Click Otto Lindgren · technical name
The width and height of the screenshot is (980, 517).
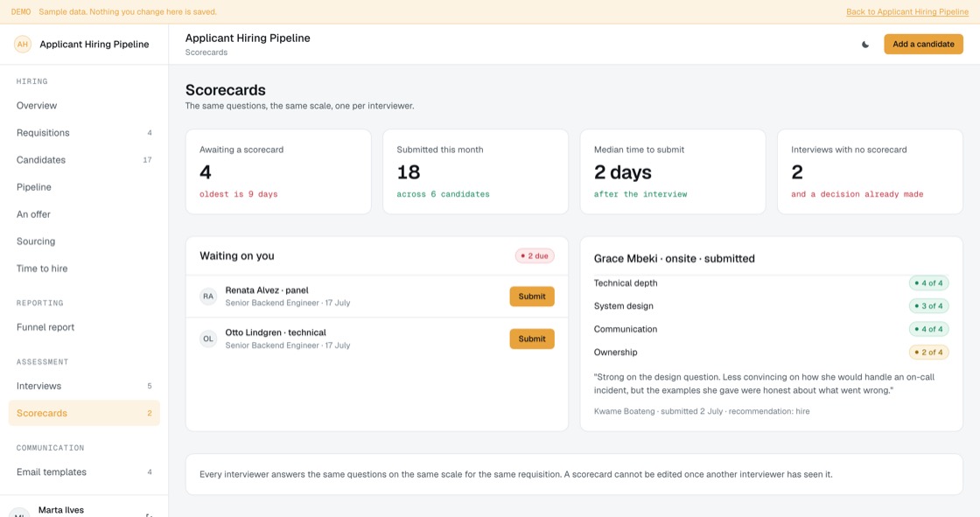coord(276,332)
